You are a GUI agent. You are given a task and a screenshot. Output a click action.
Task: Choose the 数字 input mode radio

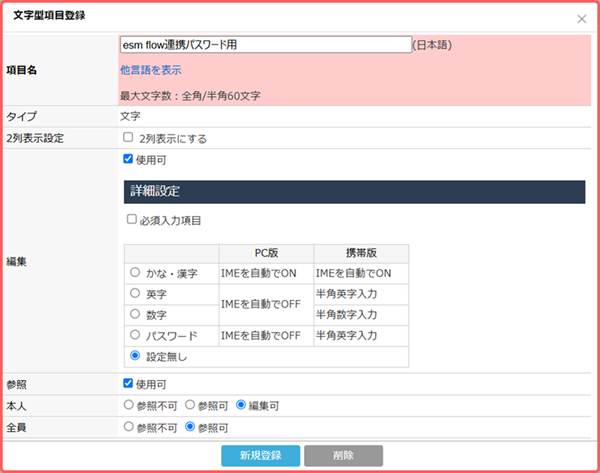pyautogui.click(x=135, y=314)
